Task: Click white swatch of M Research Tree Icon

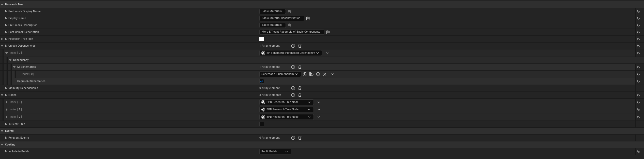Action: pos(262,39)
